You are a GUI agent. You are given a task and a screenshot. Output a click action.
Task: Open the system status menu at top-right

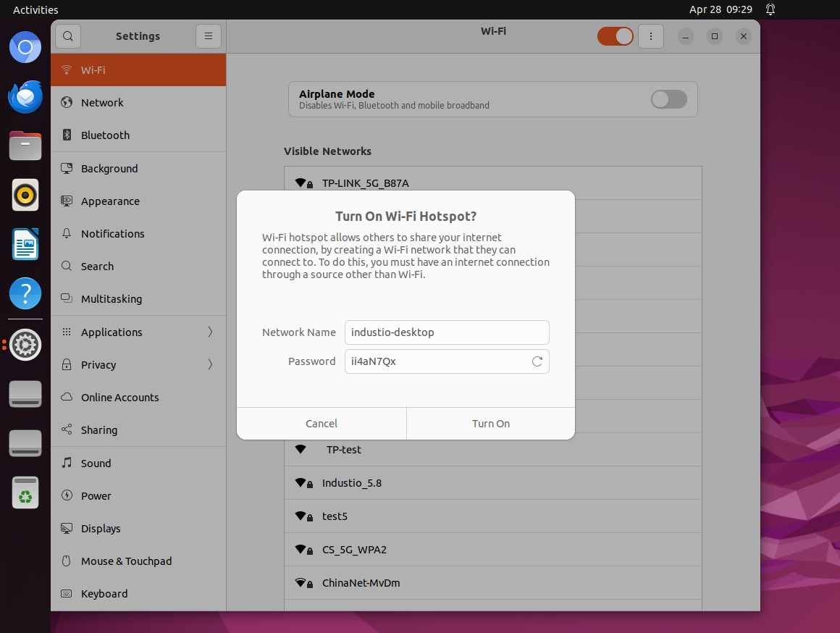coord(770,9)
